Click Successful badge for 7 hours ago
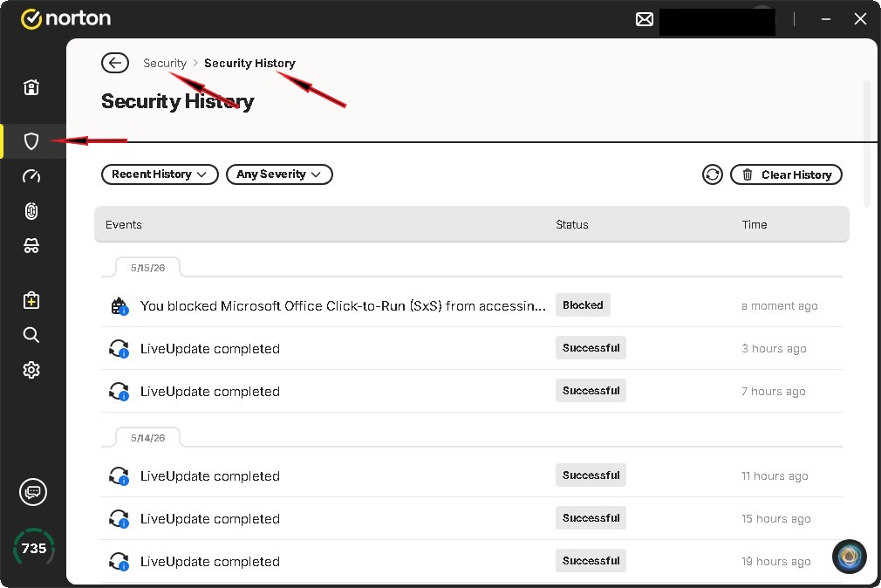 click(x=591, y=391)
